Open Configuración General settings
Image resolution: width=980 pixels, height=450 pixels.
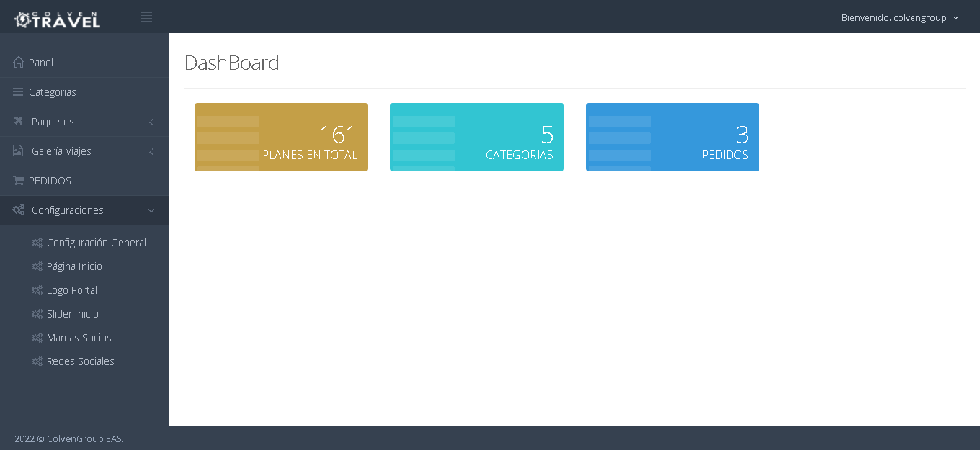[96, 243]
